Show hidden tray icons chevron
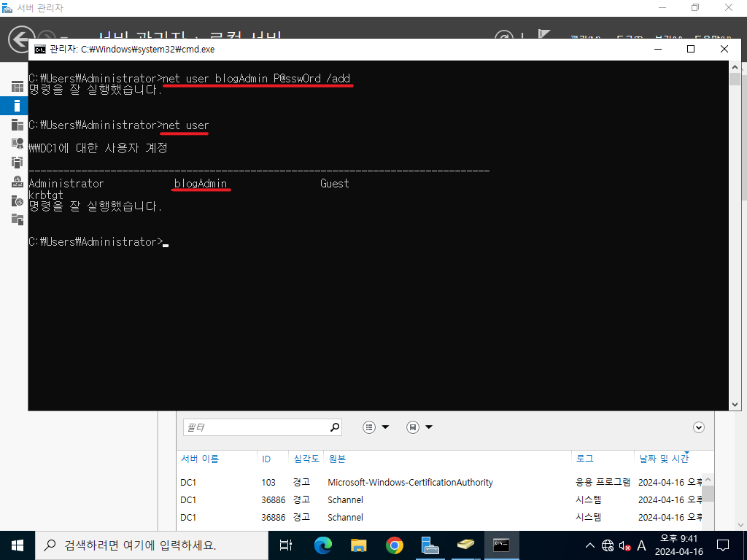The image size is (747, 560). (589, 545)
